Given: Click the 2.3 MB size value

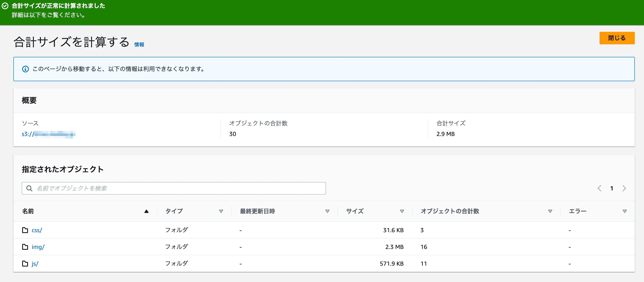Looking at the screenshot, I should click(394, 247).
